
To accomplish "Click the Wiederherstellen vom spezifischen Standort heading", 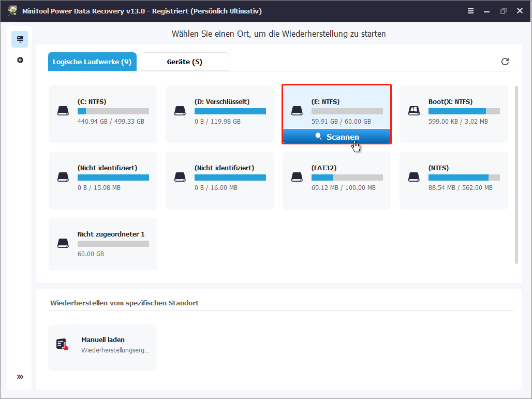I will pos(125,303).
